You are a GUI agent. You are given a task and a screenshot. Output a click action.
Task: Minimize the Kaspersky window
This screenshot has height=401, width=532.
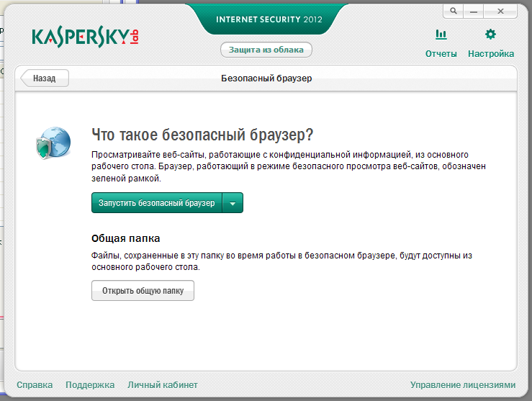[x=474, y=11]
